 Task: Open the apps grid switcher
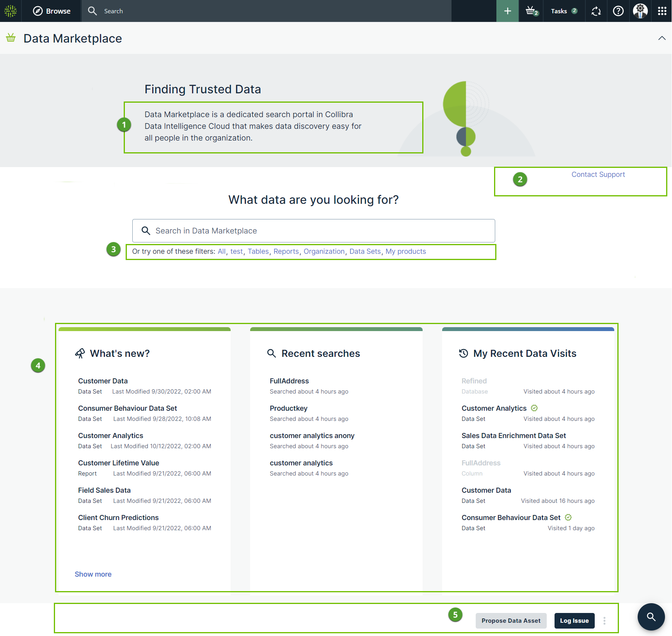pos(662,11)
